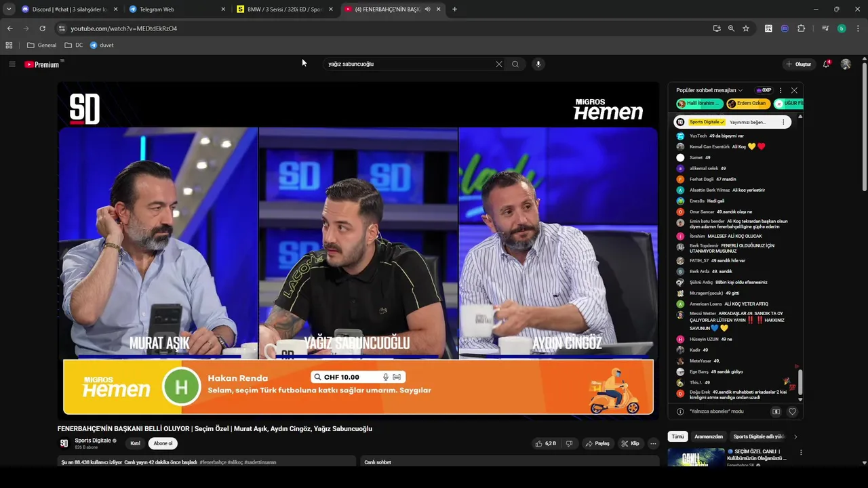Click the QR code extension icon
868x488 pixels.
click(768, 28)
